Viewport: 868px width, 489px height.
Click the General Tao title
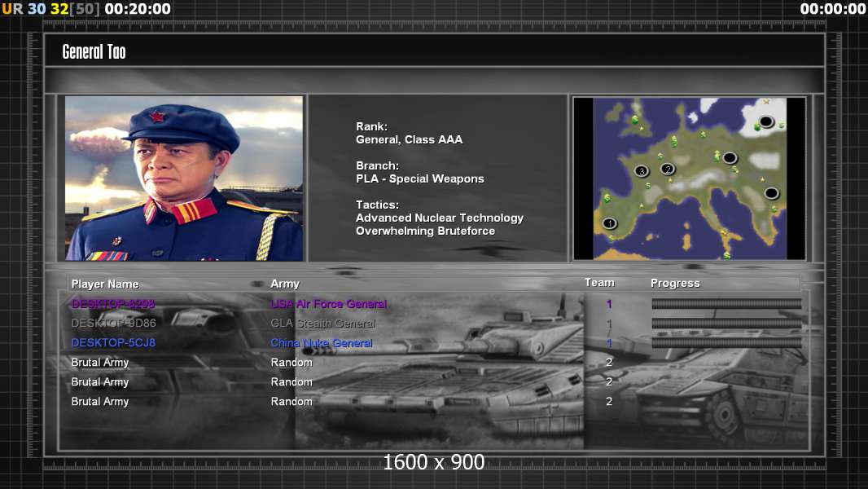point(94,52)
